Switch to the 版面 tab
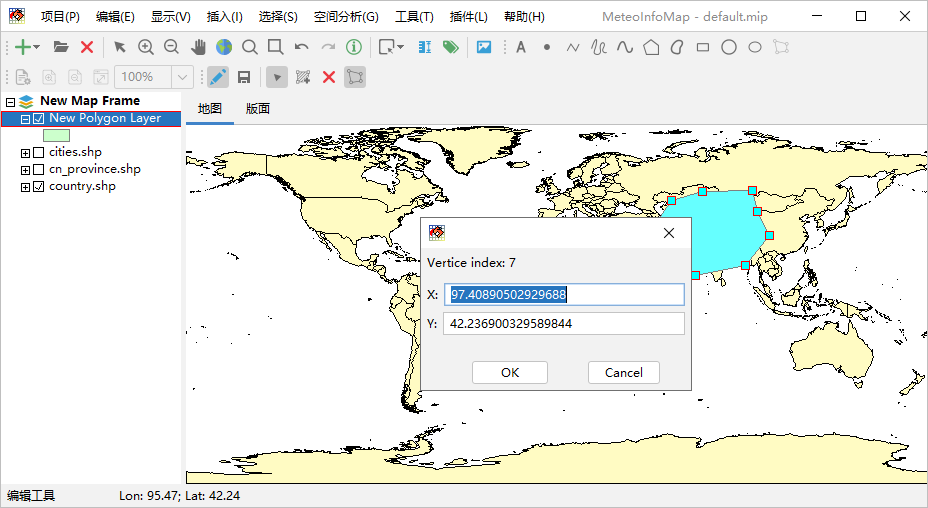The height and width of the screenshot is (508, 928). (x=258, y=109)
